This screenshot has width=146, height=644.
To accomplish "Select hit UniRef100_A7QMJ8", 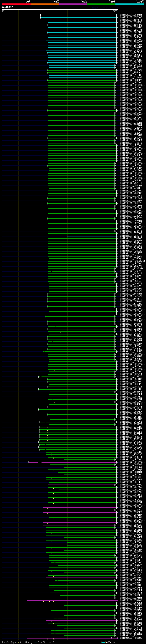I will click(x=131, y=50).
